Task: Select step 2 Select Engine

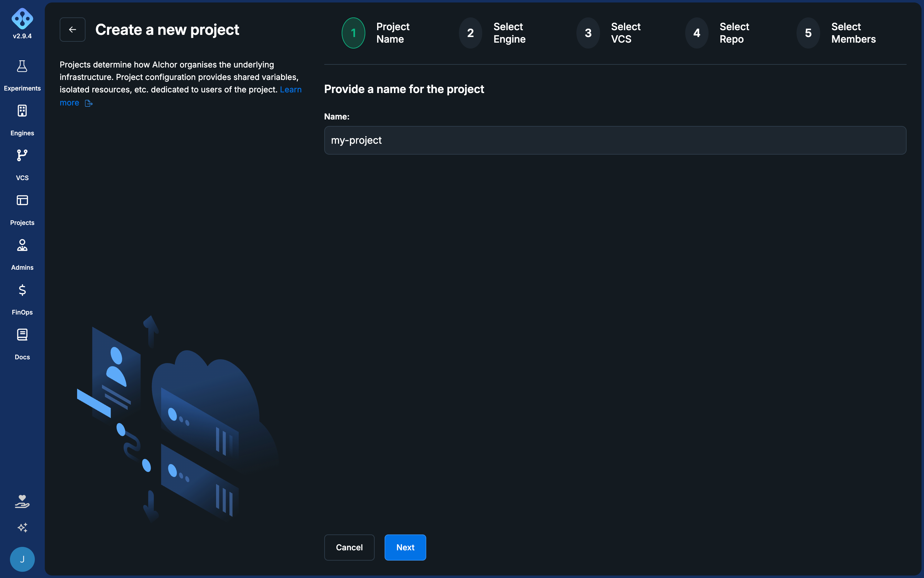Action: pyautogui.click(x=492, y=33)
